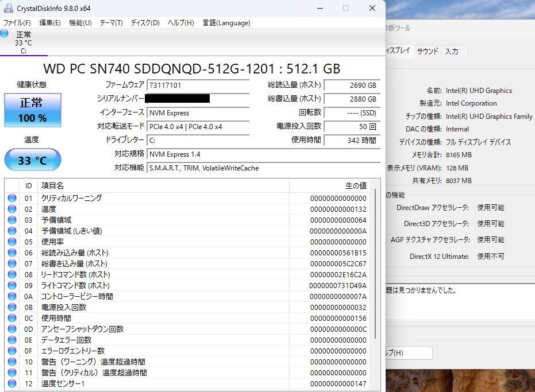Screen dimensions: 535x392
Task: Click the status orb for アンセーフシャットダウン回数
Action: tap(12, 329)
